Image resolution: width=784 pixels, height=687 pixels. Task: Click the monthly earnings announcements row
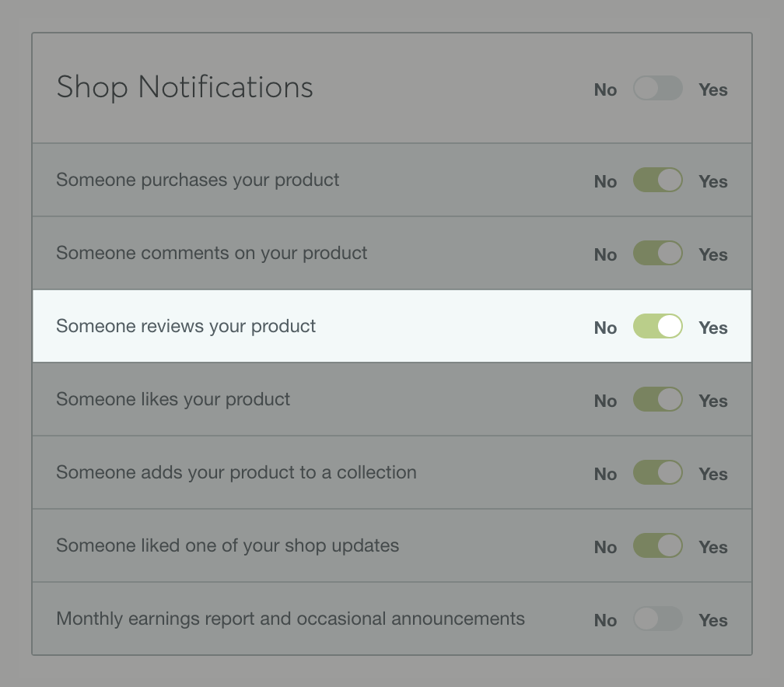coord(290,619)
